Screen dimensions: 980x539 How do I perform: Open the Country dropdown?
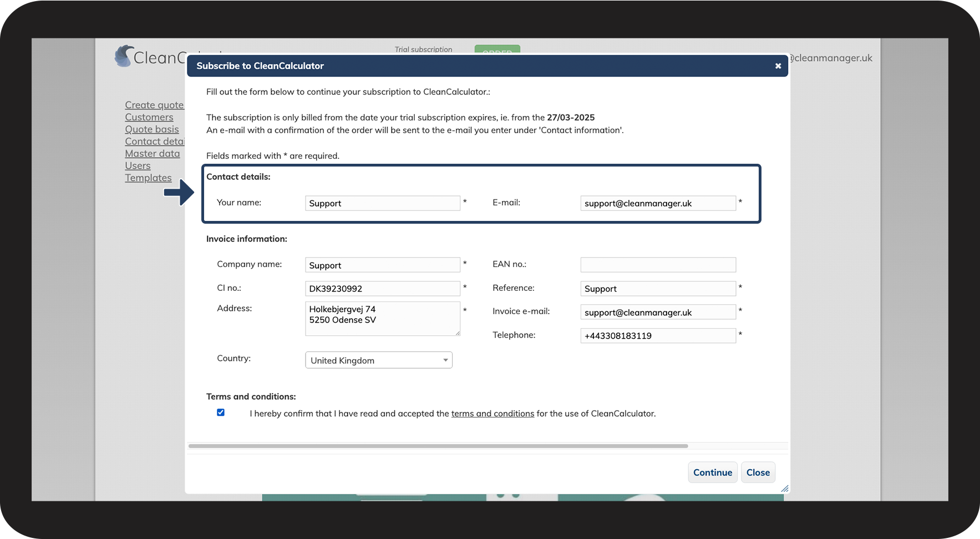click(379, 360)
